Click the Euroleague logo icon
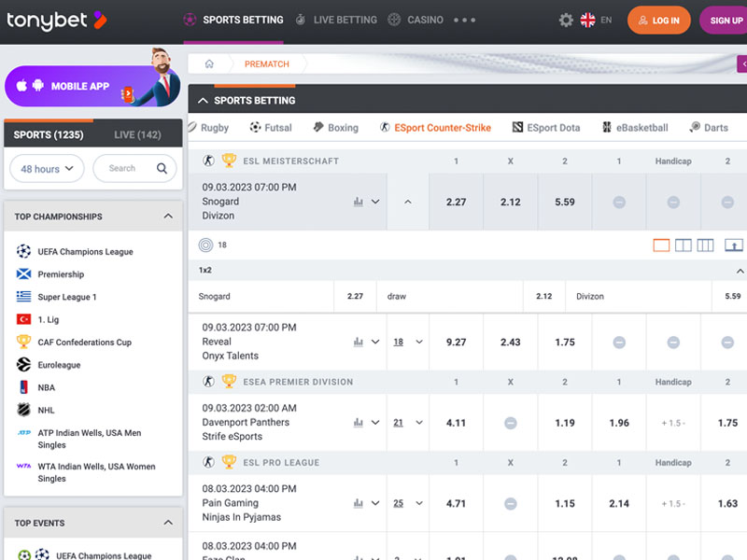 click(23, 364)
